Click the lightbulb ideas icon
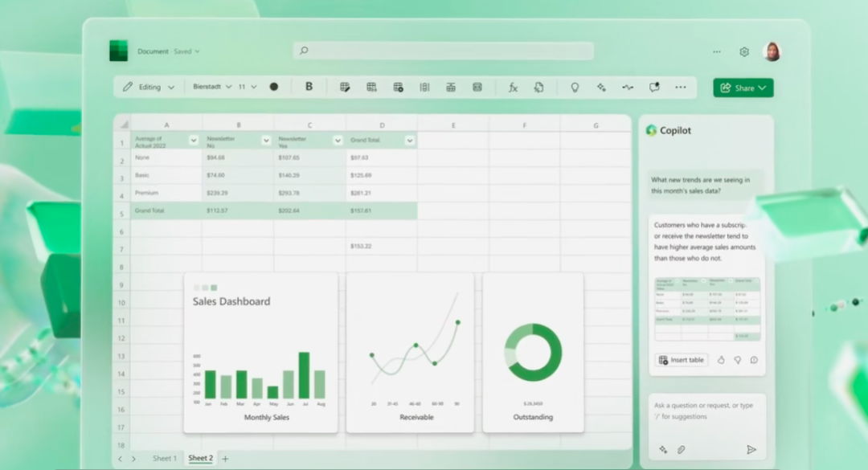 click(x=575, y=88)
